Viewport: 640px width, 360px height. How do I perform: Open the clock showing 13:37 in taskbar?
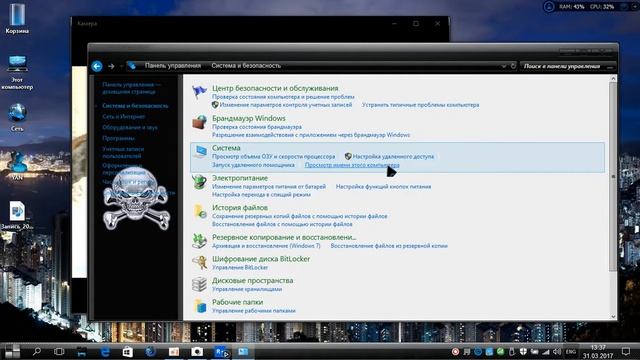pos(598,351)
